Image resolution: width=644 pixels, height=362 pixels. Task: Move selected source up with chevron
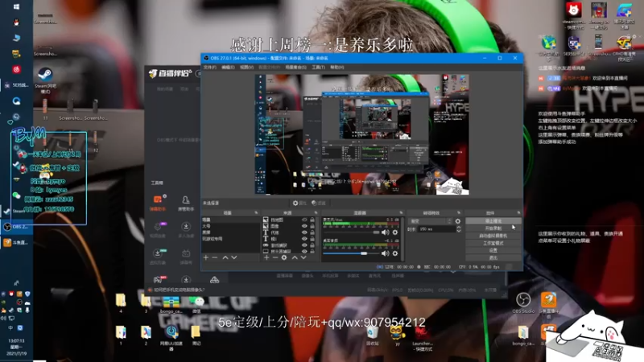(x=295, y=257)
